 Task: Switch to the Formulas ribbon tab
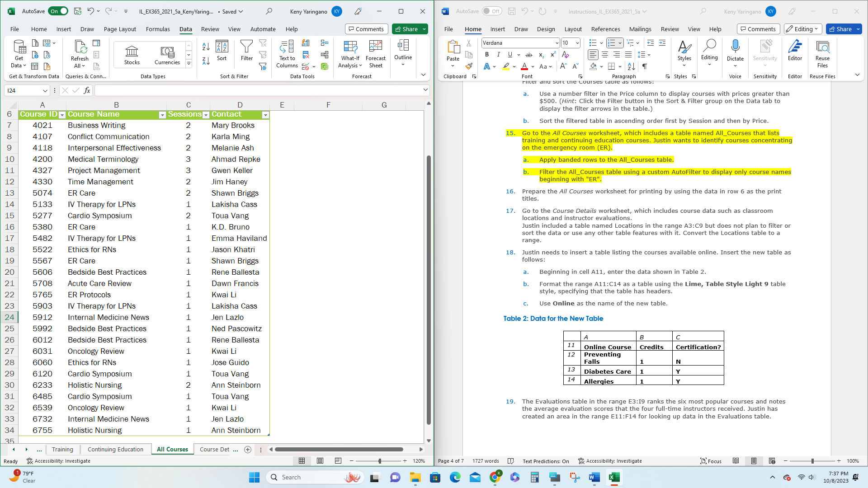coord(157,29)
